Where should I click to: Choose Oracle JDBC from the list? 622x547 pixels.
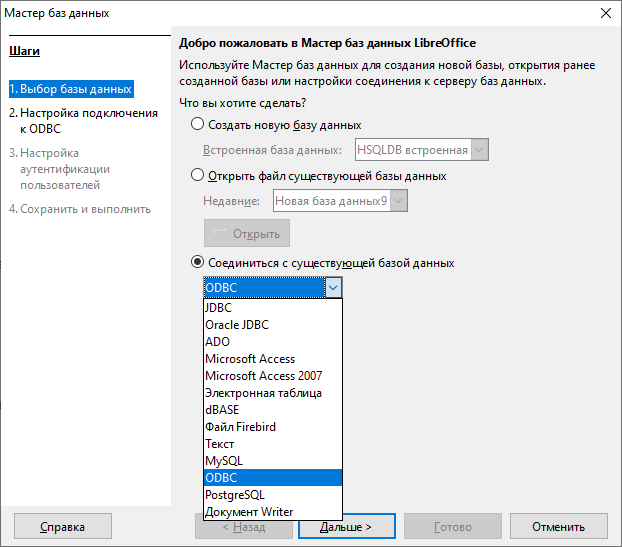(x=273, y=324)
